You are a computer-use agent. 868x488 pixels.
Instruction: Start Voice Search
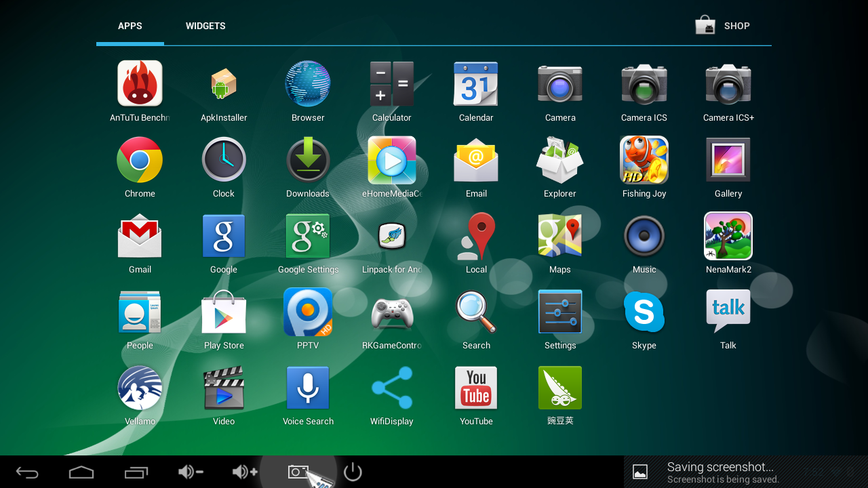coord(308,388)
